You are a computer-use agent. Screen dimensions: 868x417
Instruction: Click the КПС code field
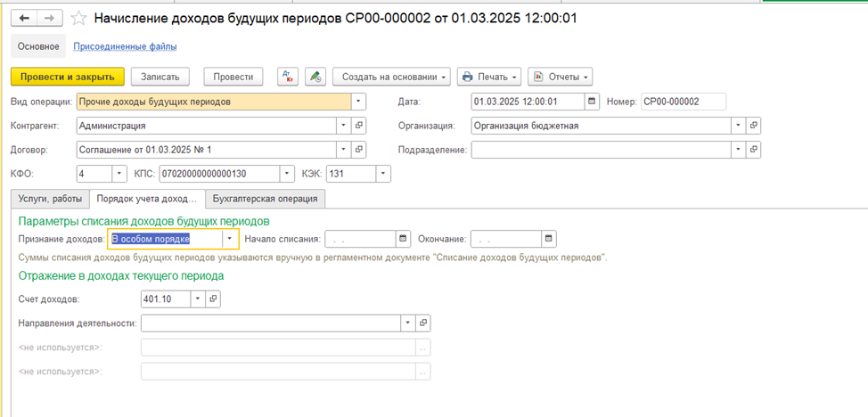pos(219,174)
